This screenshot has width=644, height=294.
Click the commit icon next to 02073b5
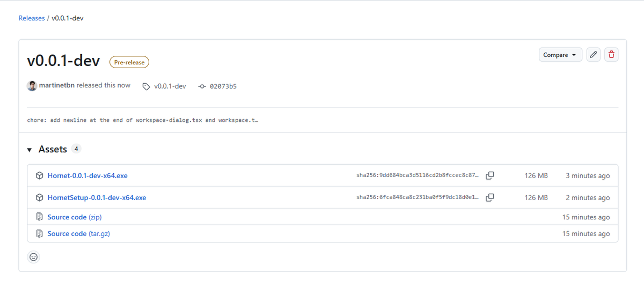[202, 86]
